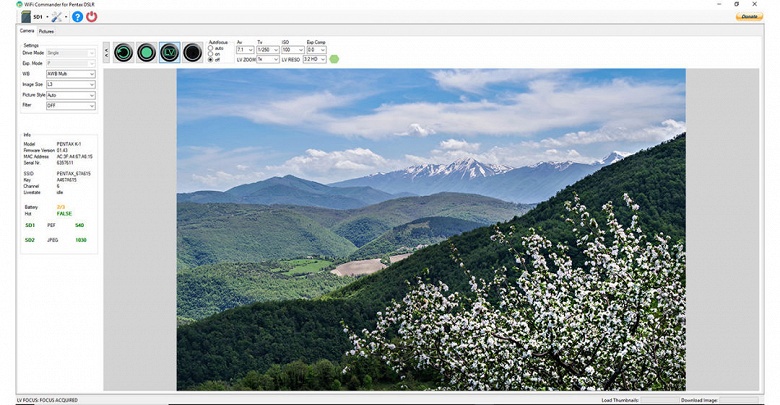Image resolution: width=780 pixels, height=405 pixels.
Task: Select the Autofocus on radio option
Action: pyautogui.click(x=210, y=54)
